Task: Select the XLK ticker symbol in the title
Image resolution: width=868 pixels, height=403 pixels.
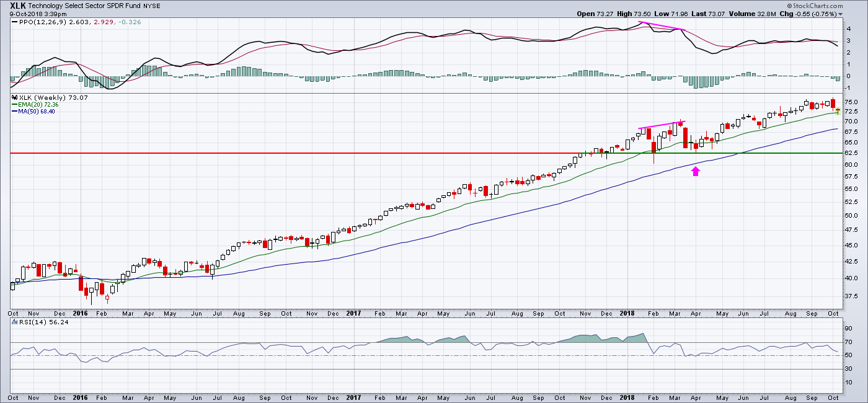Action: [19, 4]
